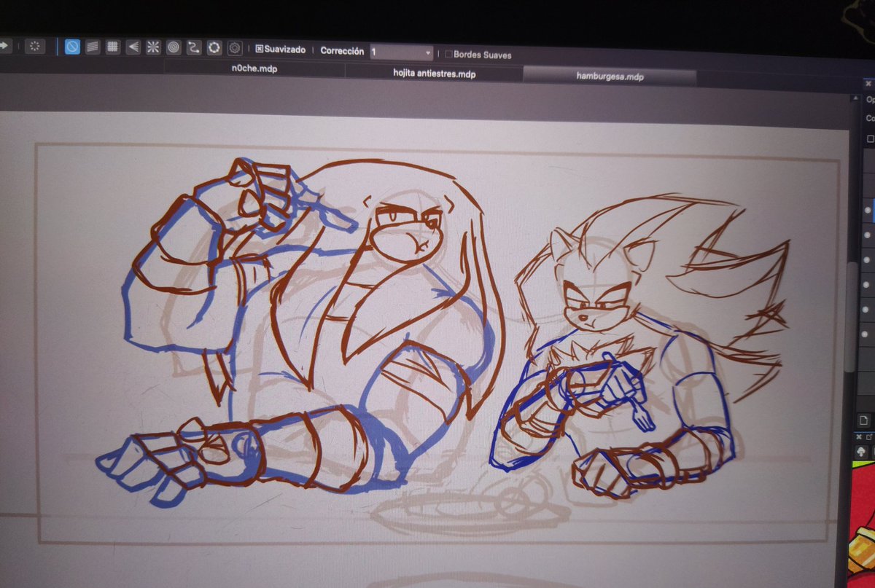Enable the Ellipse snap guide
The width and height of the screenshot is (875, 588).
coord(214,48)
